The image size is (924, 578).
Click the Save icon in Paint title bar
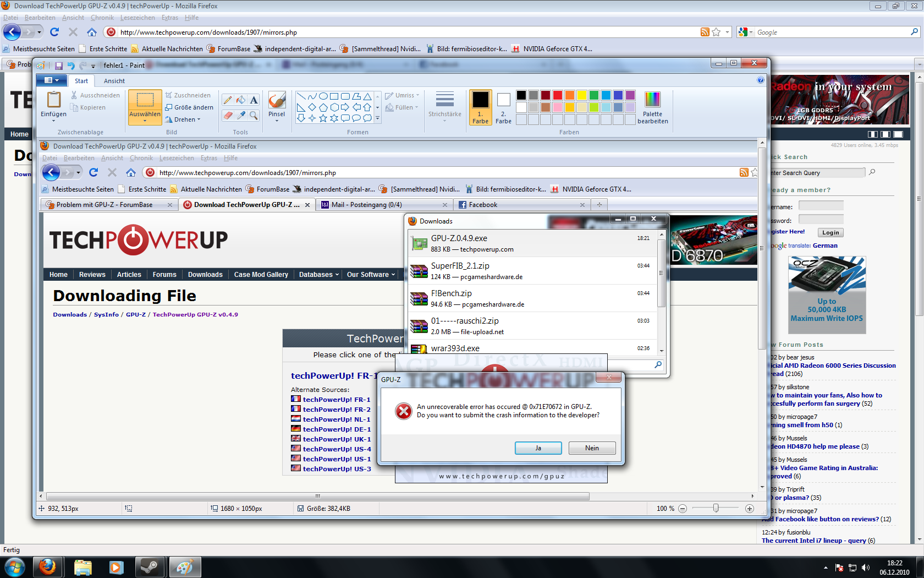point(59,66)
